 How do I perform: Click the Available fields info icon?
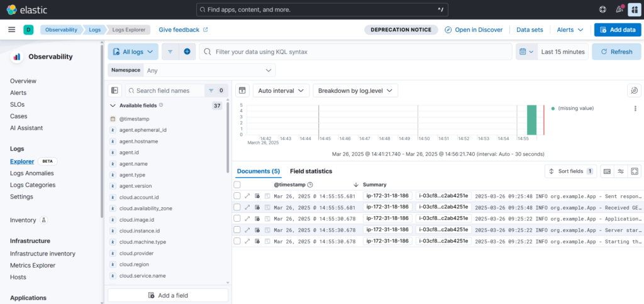click(x=161, y=105)
